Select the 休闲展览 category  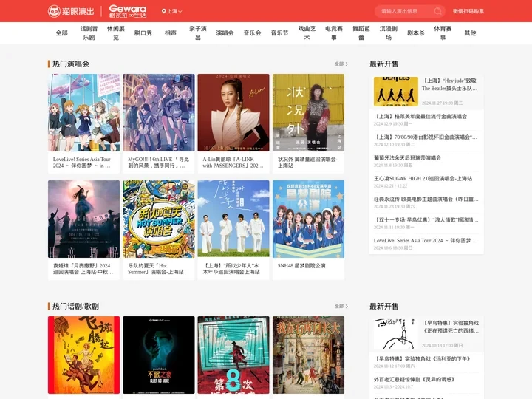coord(116,33)
